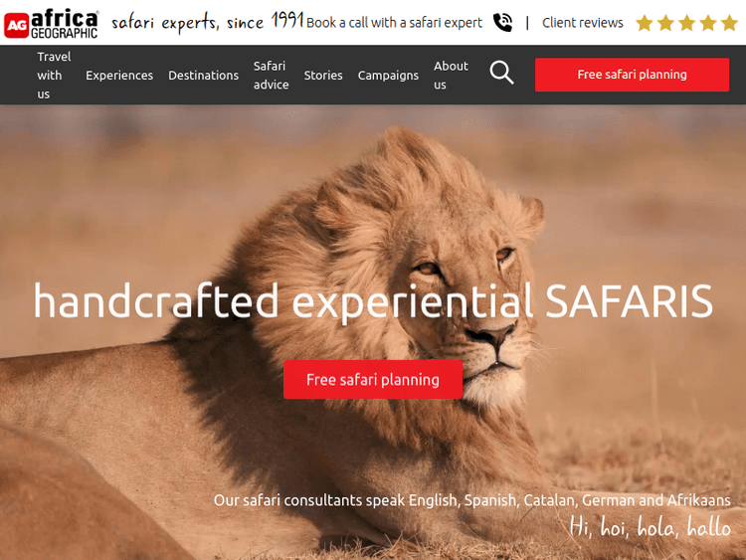Open the search magnifier icon
This screenshot has height=560, width=746.
[501, 73]
